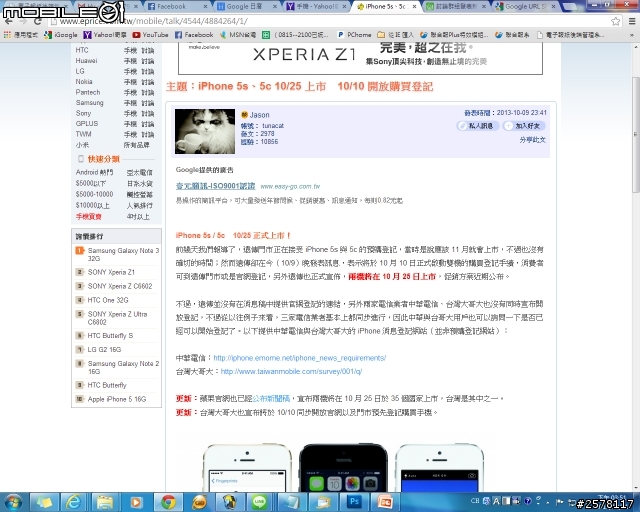Select Pantech in the brand list
Screen dimensions: 640x512
pyautogui.click(x=88, y=92)
